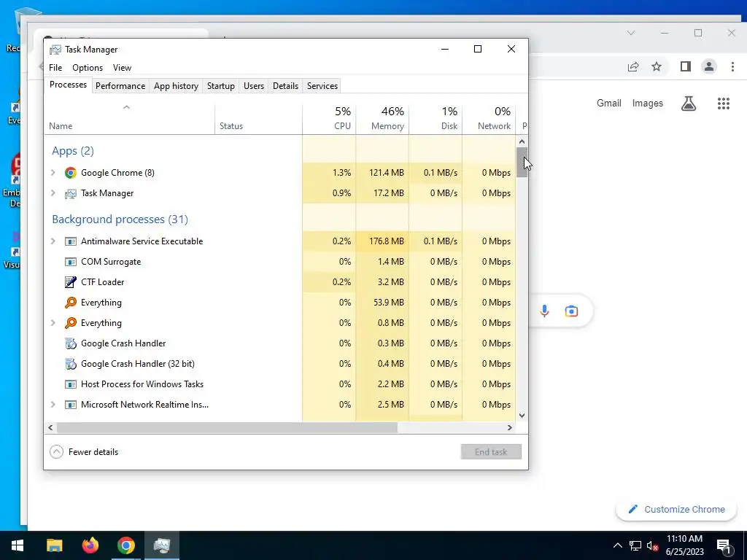The height and width of the screenshot is (560, 747).
Task: Click the vertical scrollbar thumb
Action: pos(522,163)
